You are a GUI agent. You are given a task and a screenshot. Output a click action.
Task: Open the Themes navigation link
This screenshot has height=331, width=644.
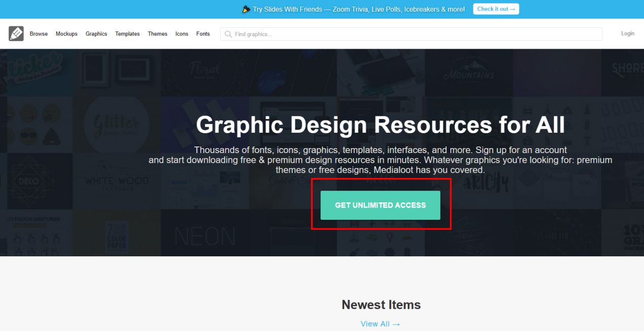click(x=158, y=34)
